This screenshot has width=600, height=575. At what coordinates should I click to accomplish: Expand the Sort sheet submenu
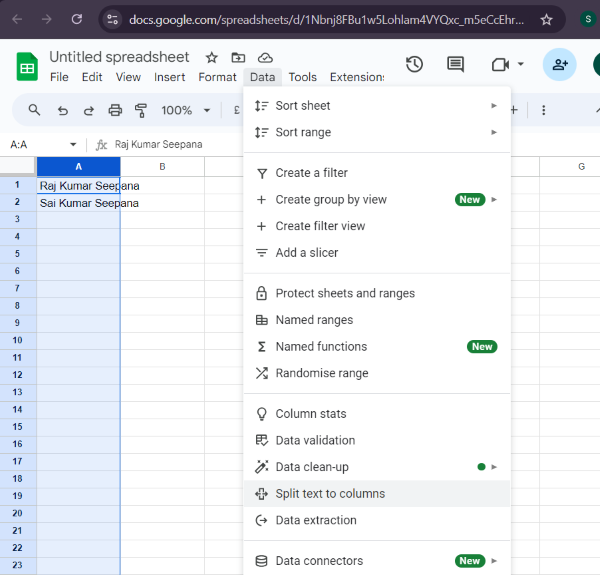[494, 106]
